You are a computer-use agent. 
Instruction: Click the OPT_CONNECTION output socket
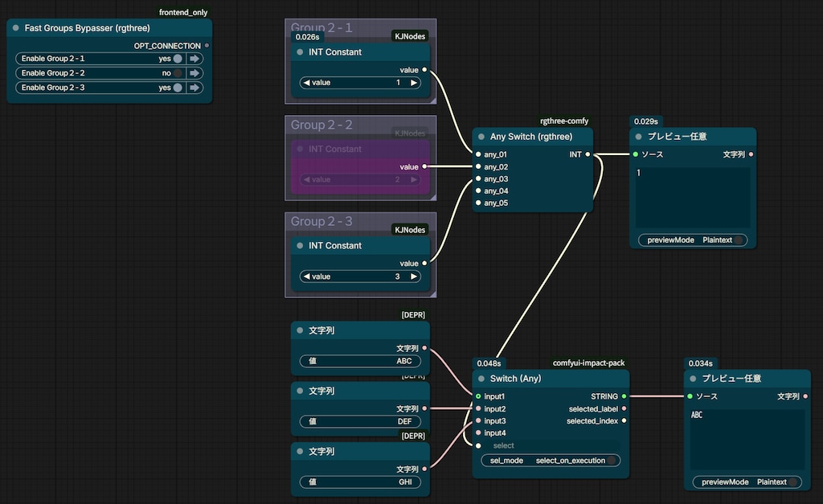coord(207,46)
